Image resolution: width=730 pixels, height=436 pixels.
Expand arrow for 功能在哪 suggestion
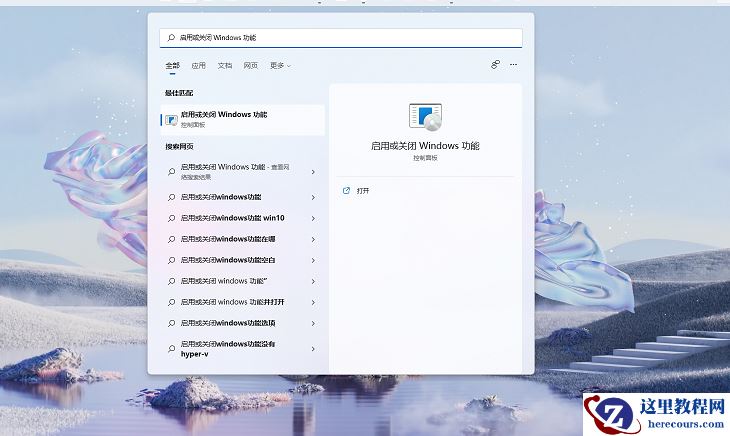(x=313, y=240)
